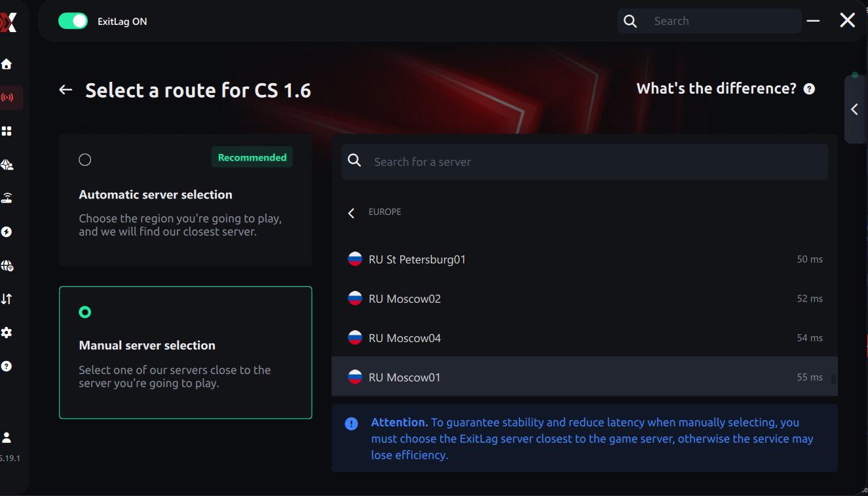Screen dimensions: 868x496
Task: Turn off the ExitLag ON toggle
Action: tap(73, 21)
